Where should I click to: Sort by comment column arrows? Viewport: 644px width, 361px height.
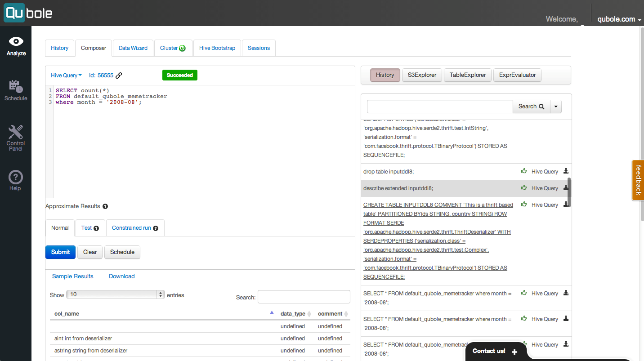click(x=346, y=314)
